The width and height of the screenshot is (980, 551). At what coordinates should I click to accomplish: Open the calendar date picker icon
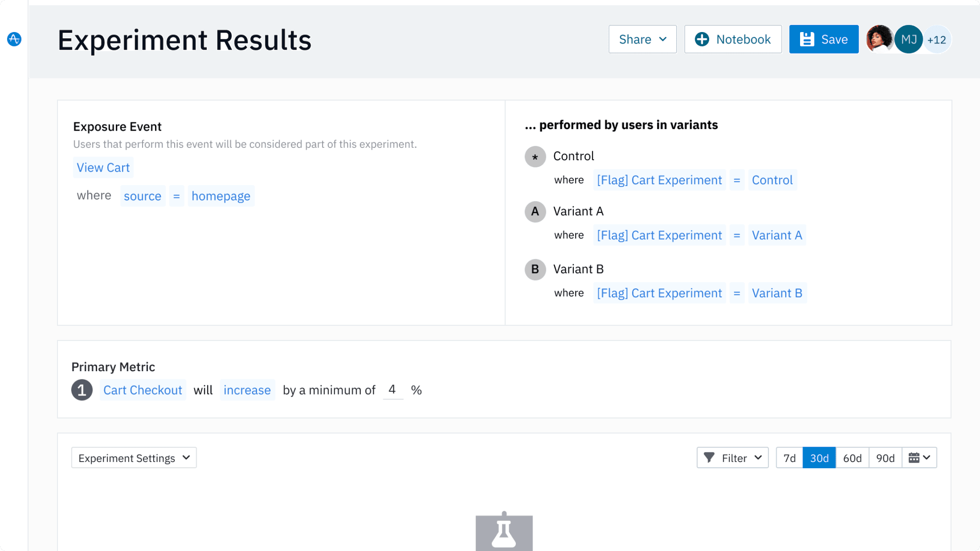915,458
